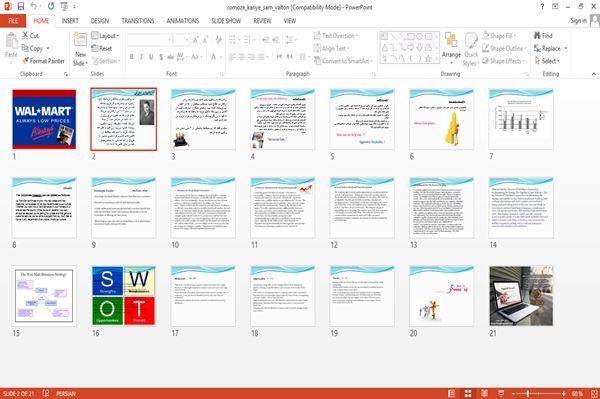This screenshot has width=600, height=399.
Task: Select slide 1 Wal-Mart thumbnail
Action: coord(44,119)
